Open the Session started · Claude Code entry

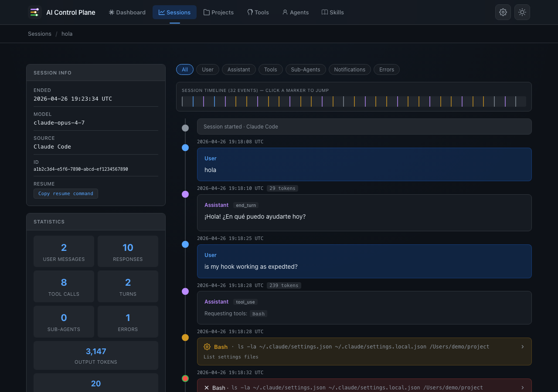(x=364, y=127)
